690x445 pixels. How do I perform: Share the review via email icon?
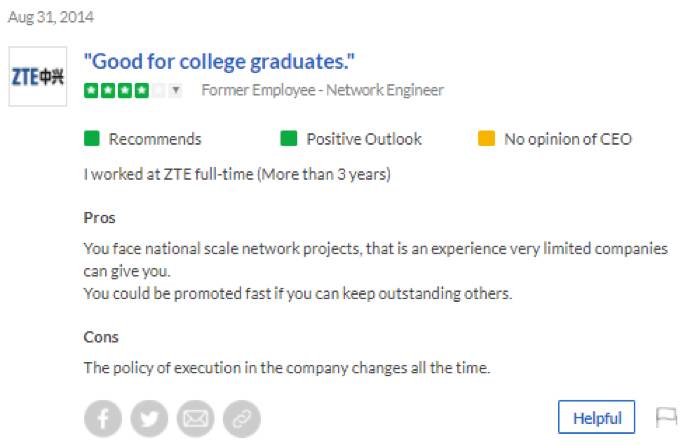195,418
